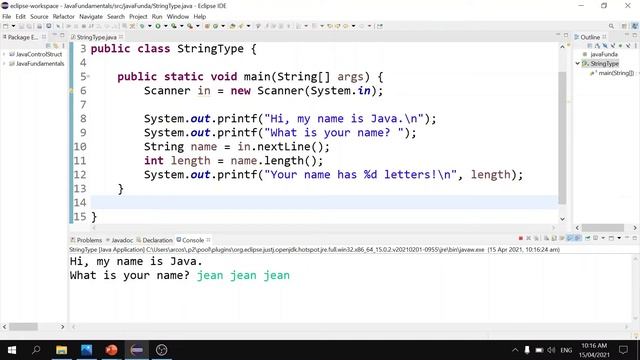The image size is (640, 360).
Task: Toggle Sort in Outline toolbar
Action: click(597, 46)
